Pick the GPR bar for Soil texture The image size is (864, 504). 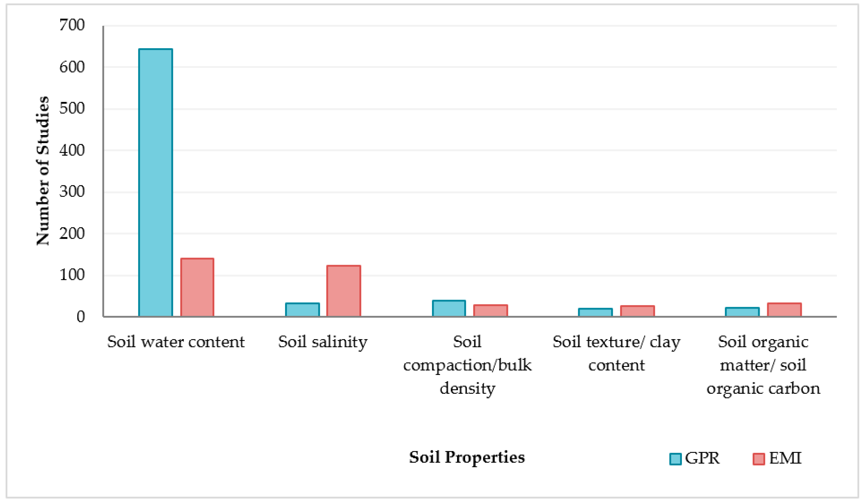coord(595,312)
